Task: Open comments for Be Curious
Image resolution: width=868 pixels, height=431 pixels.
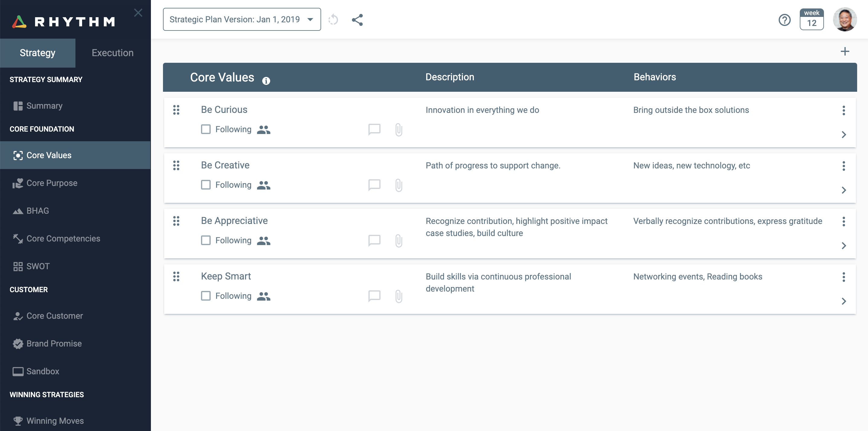Action: coord(374,129)
